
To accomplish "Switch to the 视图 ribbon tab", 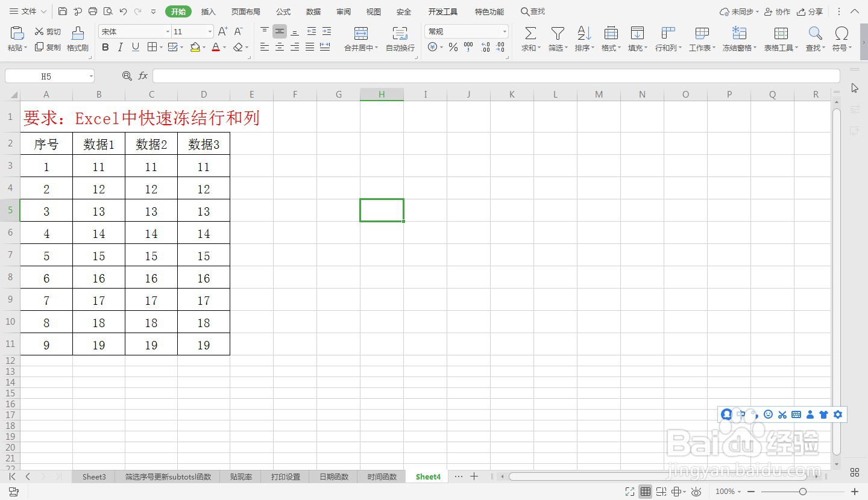I will click(x=374, y=11).
